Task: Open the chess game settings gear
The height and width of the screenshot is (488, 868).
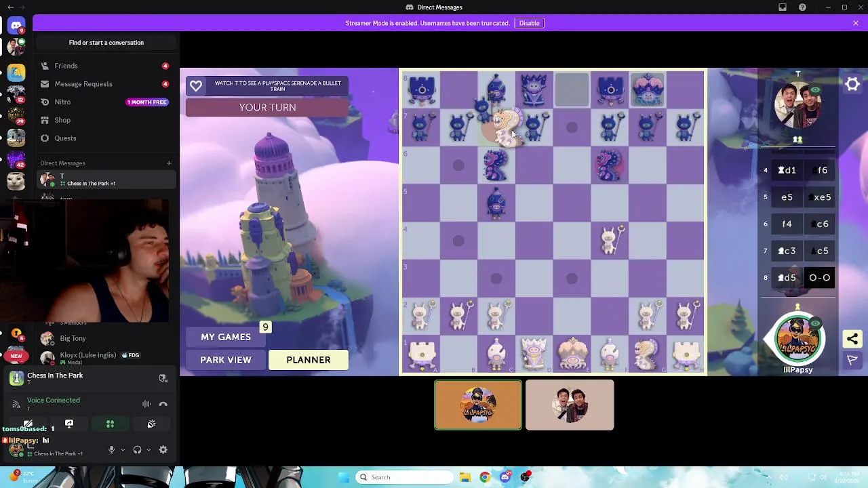Action: (x=852, y=85)
